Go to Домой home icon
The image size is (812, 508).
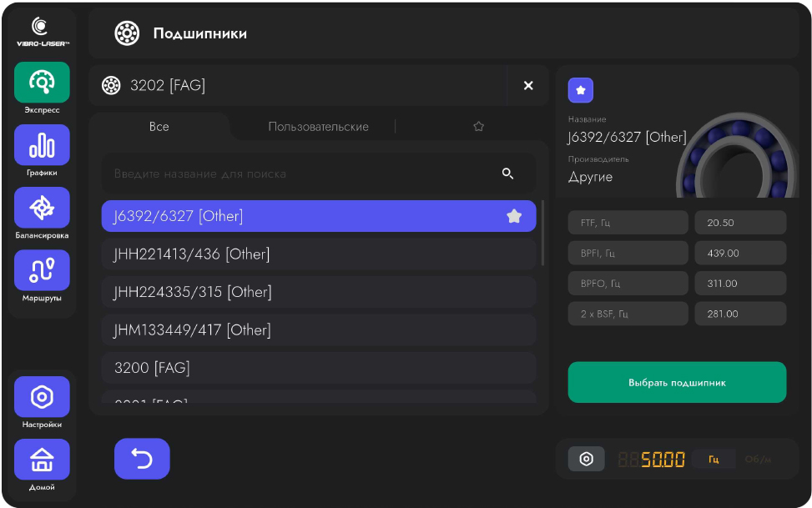pyautogui.click(x=42, y=460)
